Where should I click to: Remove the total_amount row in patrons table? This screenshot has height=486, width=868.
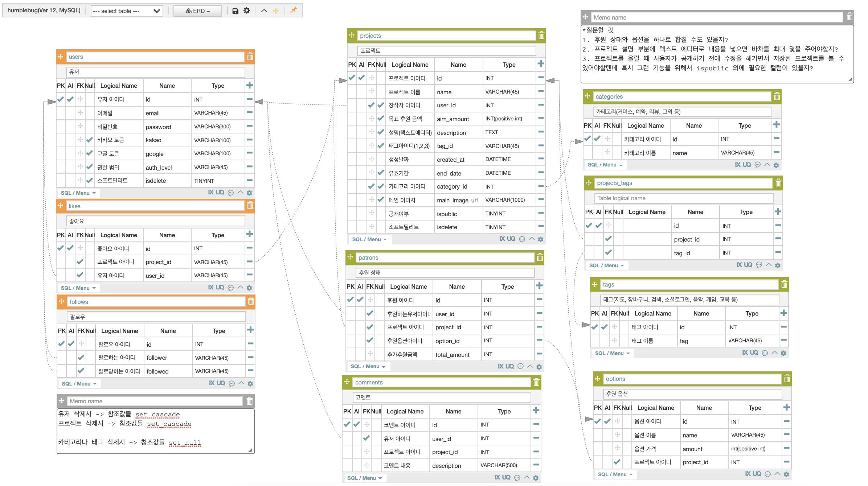pyautogui.click(x=539, y=354)
